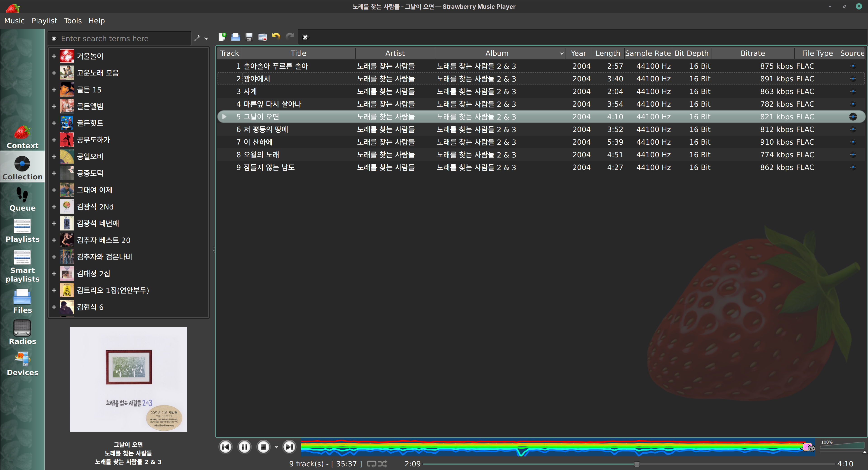The height and width of the screenshot is (470, 868).
Task: Click the rainbow moodbar to seek
Action: 558,447
